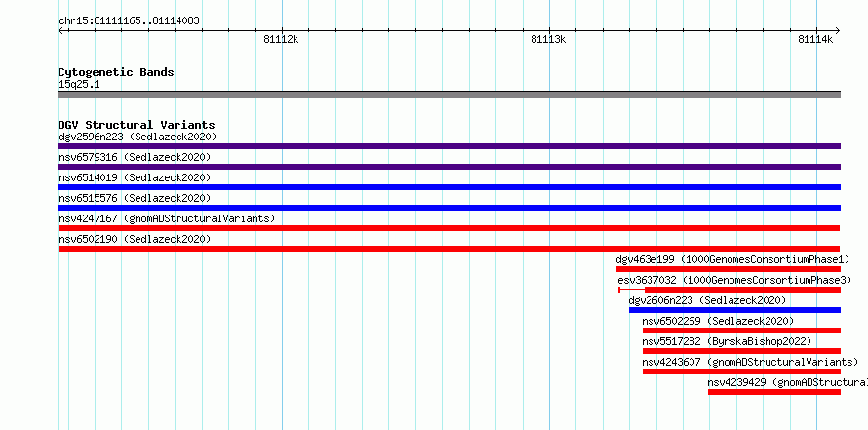Select the gray 15q25.1 cytogenetic band bar

pyautogui.click(x=449, y=95)
